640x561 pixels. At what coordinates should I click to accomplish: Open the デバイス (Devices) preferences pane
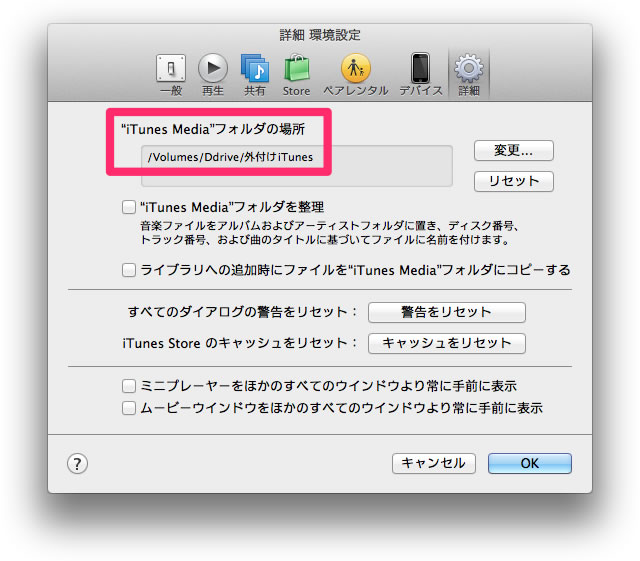point(420,75)
